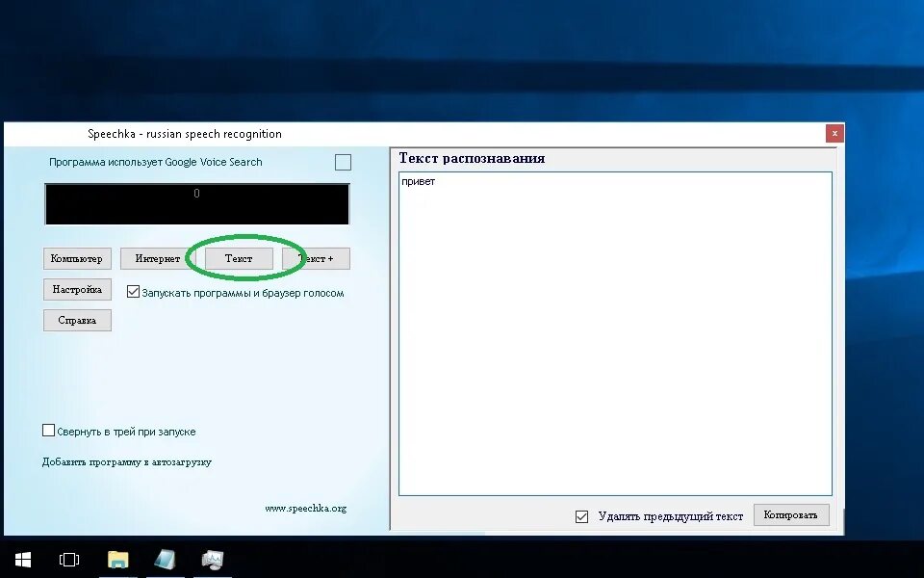Screen dimensions: 924x578
Task: Click the Текст распознавания heading
Action: [472, 158]
